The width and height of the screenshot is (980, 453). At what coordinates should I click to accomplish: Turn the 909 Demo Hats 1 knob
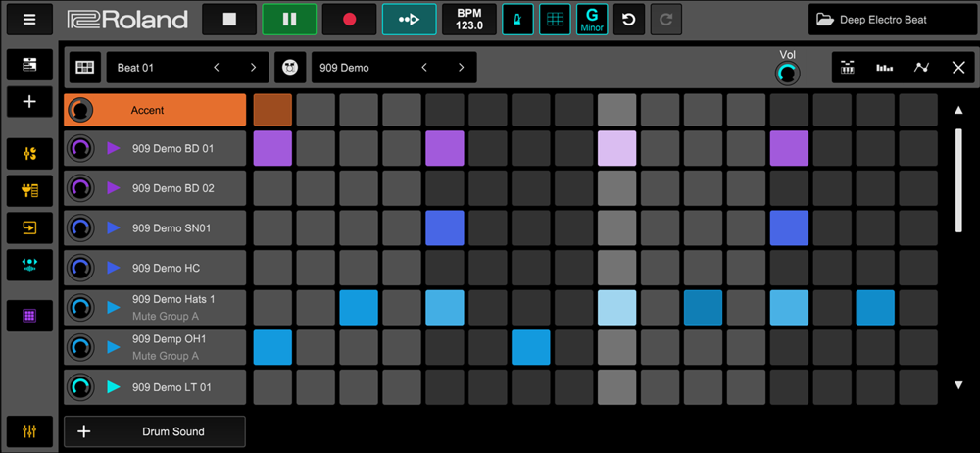[80, 307]
